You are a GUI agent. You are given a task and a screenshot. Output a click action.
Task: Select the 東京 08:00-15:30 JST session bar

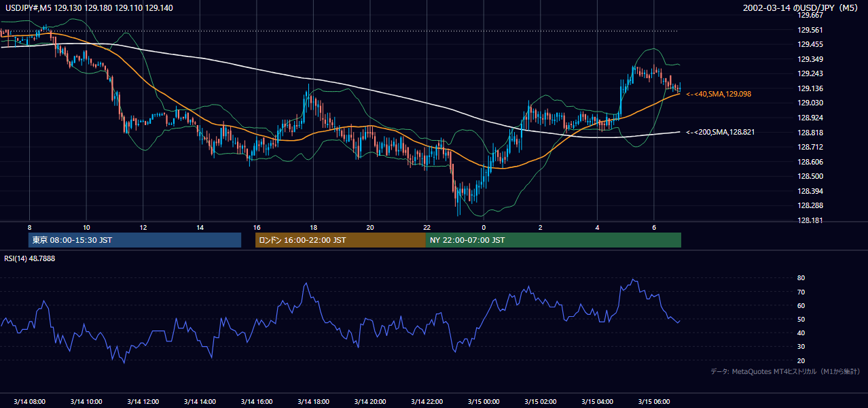coord(135,240)
